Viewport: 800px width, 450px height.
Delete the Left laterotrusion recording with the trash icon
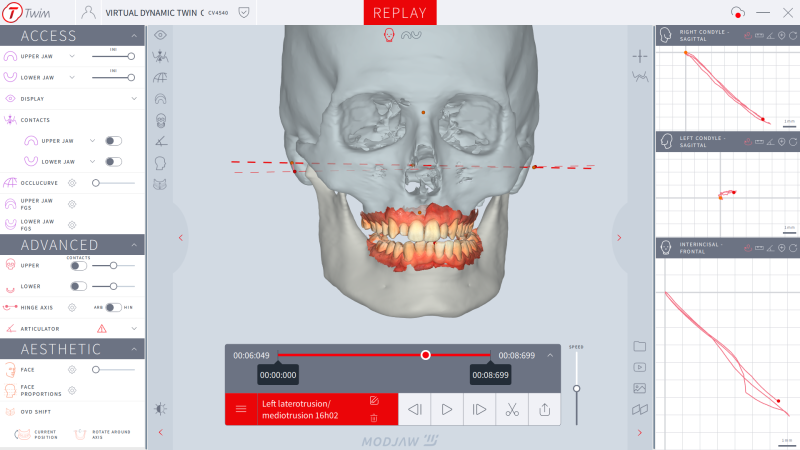tap(374, 417)
